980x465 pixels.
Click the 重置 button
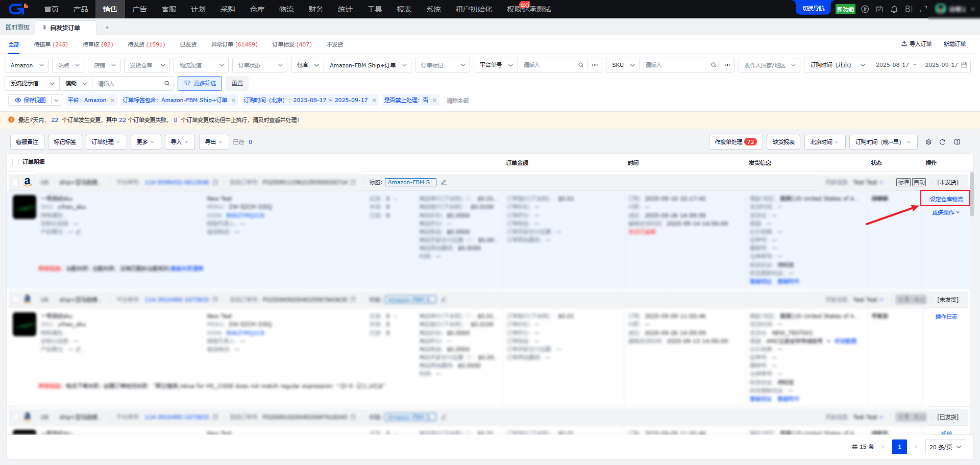pos(237,83)
